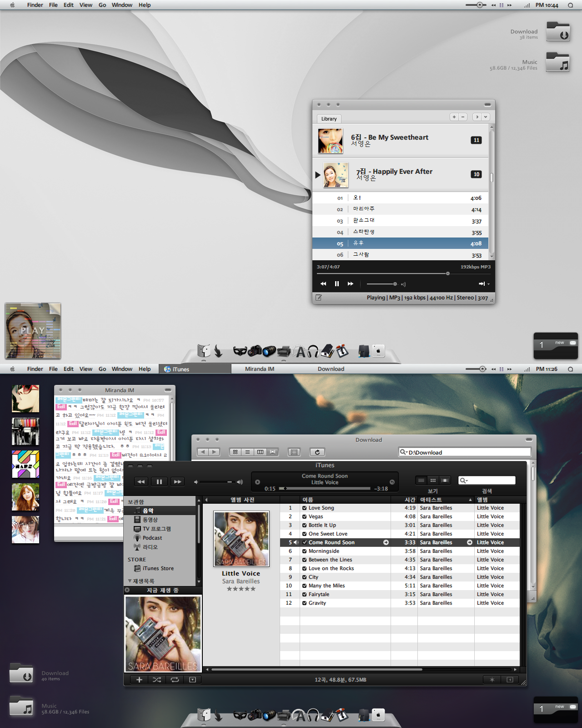Toggle repeat mode in iTunes
Screen dimensions: 582x728
pos(175,679)
